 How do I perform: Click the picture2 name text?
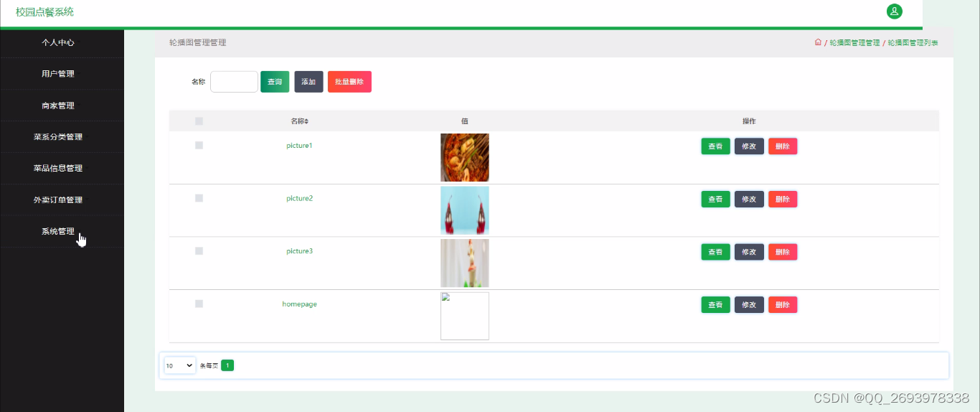[x=299, y=198]
